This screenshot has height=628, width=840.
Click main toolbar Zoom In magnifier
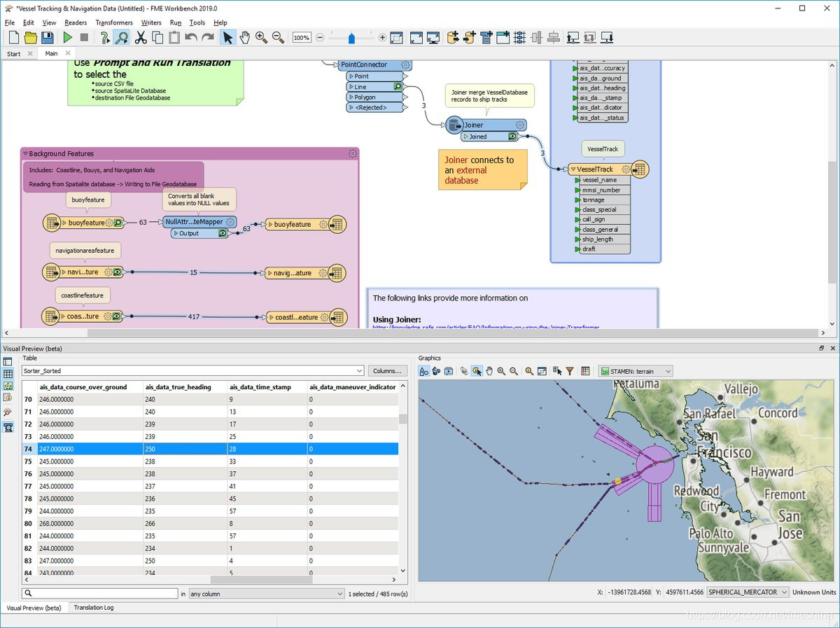(x=261, y=37)
